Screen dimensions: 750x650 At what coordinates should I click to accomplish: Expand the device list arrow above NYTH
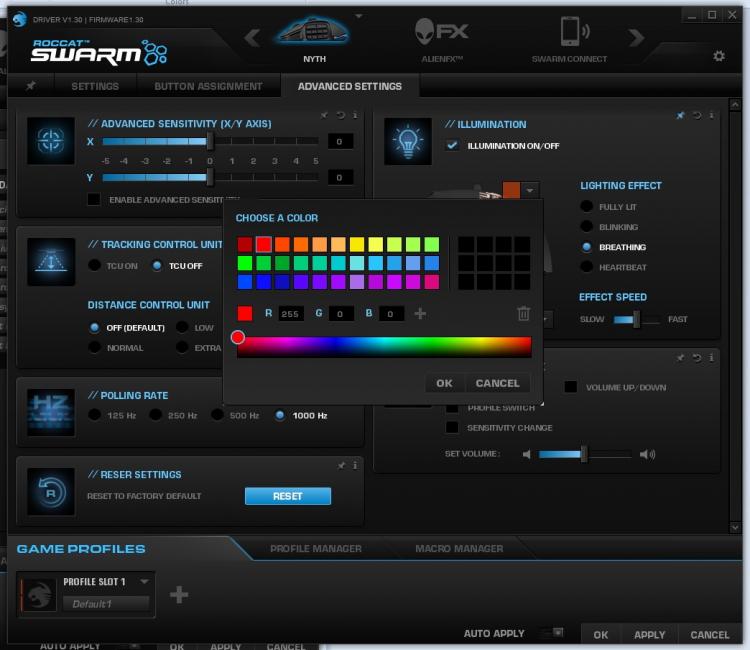(x=359, y=16)
